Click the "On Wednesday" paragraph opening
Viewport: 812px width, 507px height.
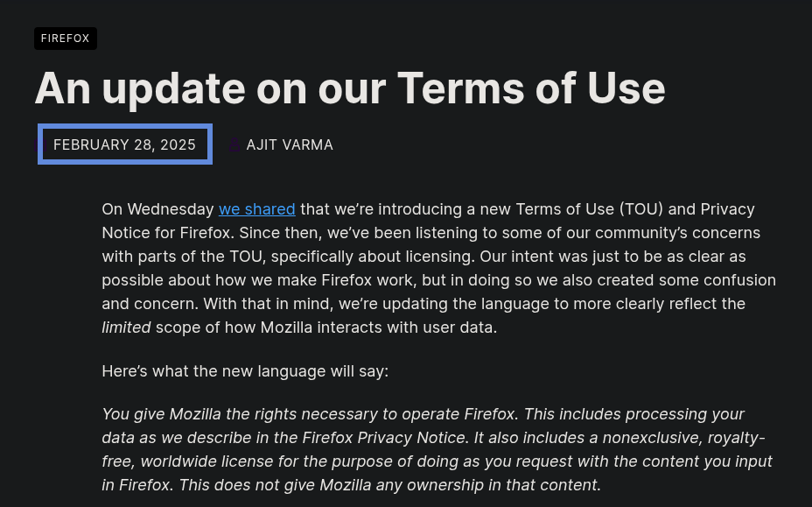pos(157,209)
